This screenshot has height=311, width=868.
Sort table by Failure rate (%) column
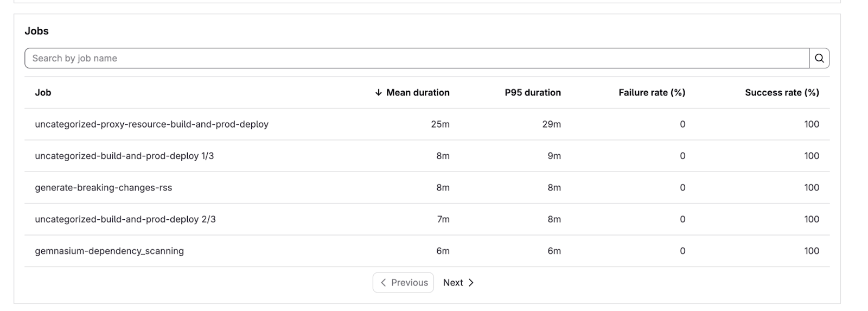click(x=652, y=93)
